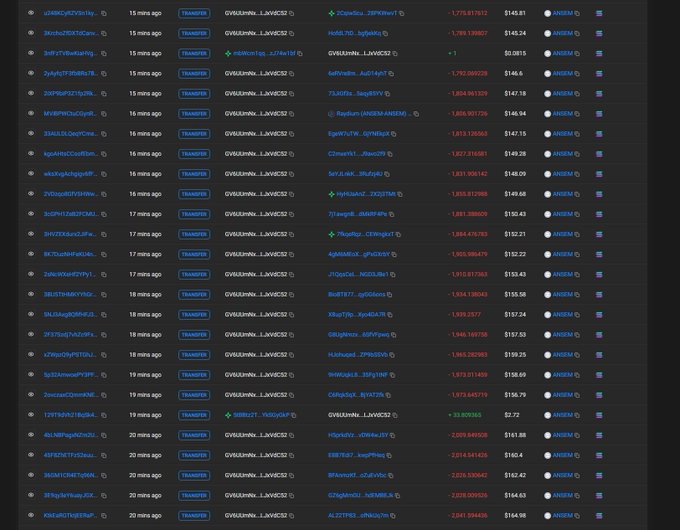Toggle the eye icon in the $145.81 row
Screen dimensions: 680x530
pos(31,13)
